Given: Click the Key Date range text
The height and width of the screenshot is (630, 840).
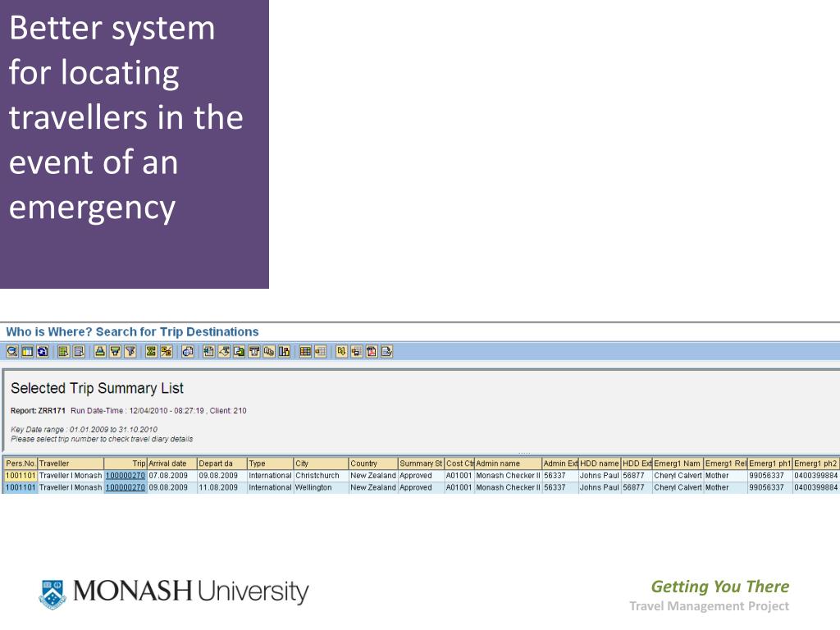Looking at the screenshot, I should (84, 430).
